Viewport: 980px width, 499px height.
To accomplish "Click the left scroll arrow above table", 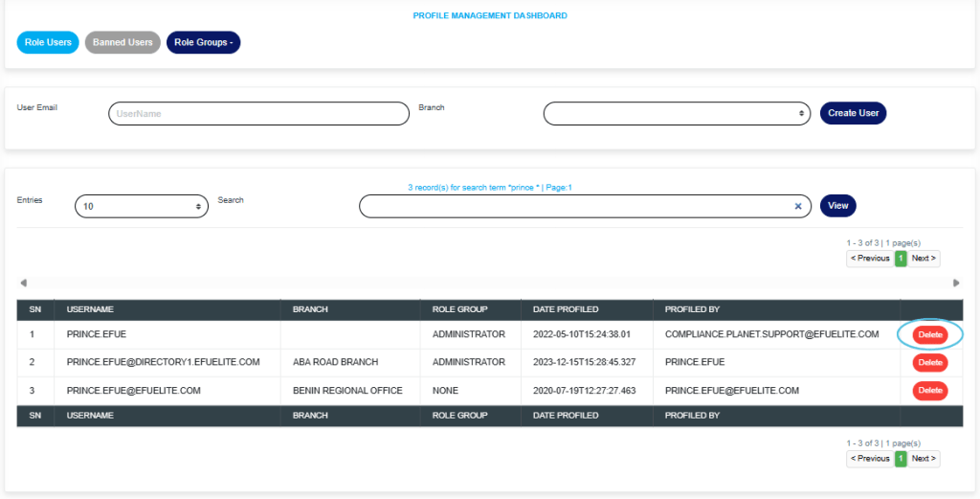I will (x=24, y=283).
